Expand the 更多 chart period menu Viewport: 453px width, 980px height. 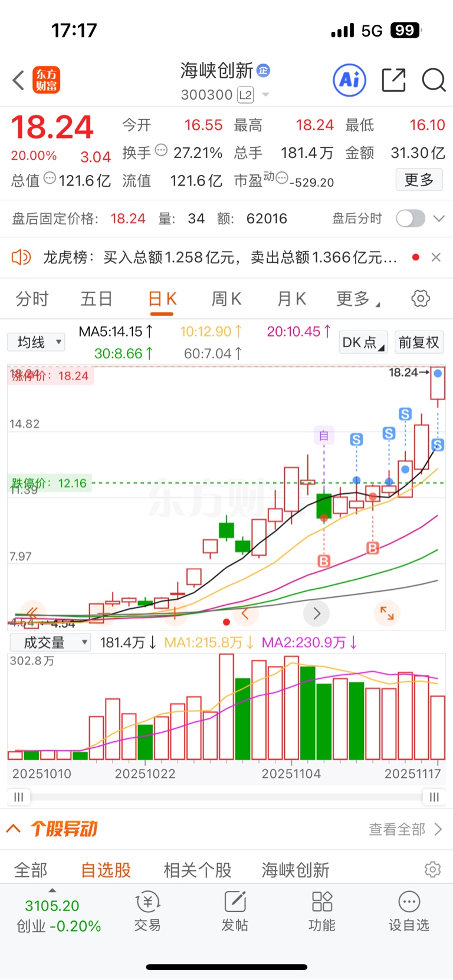[358, 299]
